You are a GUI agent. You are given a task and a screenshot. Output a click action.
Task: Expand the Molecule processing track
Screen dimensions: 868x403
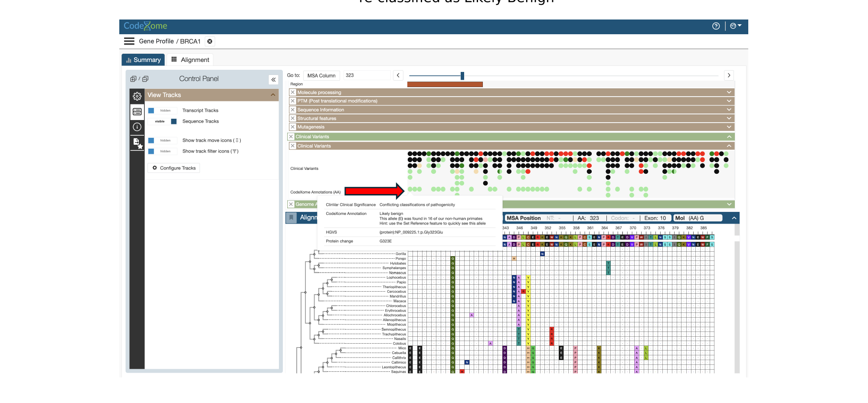(729, 92)
